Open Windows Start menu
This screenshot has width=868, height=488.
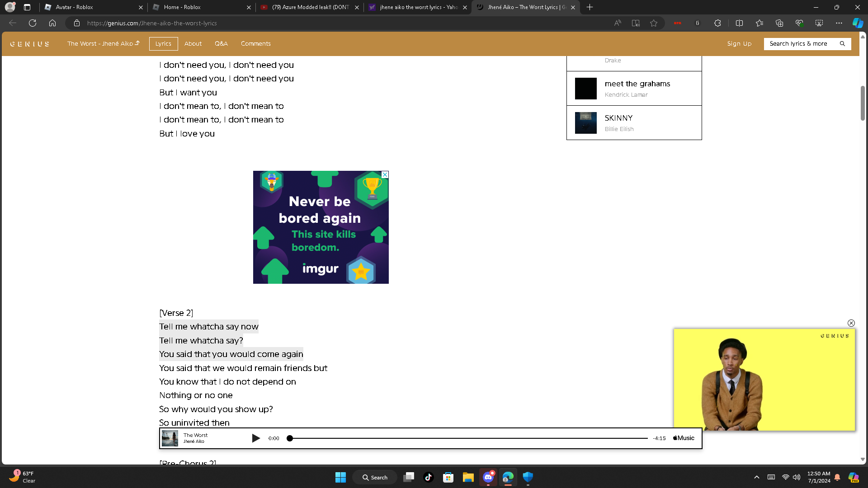[340, 477]
